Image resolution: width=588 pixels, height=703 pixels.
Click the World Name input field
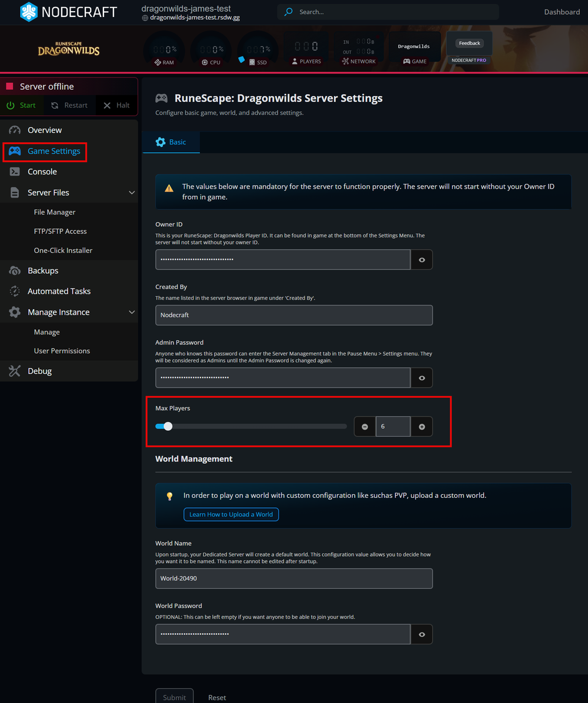pyautogui.click(x=294, y=578)
